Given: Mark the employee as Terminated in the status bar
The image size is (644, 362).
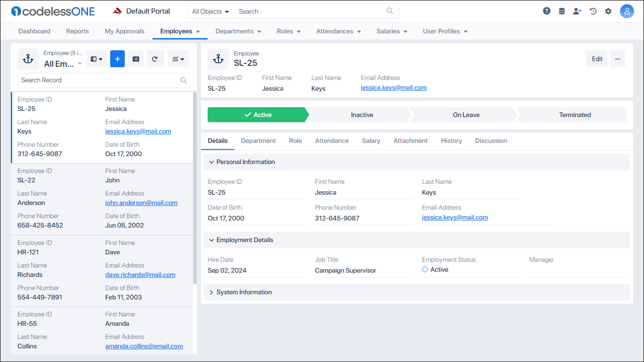Looking at the screenshot, I should pyautogui.click(x=575, y=114).
